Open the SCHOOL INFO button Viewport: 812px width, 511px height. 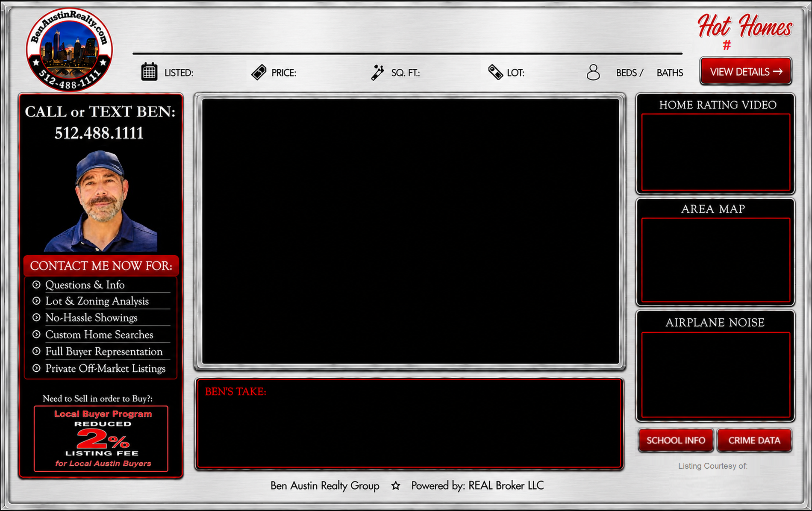click(x=676, y=440)
